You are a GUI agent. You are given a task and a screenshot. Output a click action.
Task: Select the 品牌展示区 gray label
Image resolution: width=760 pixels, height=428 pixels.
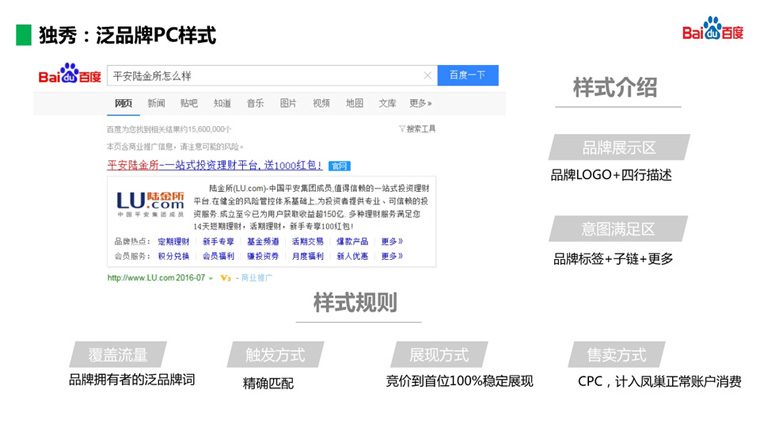pos(619,147)
